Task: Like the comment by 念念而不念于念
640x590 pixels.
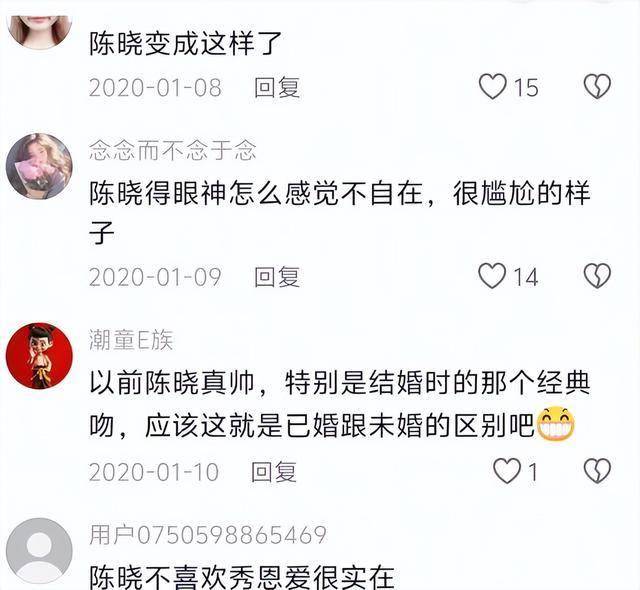Action: pyautogui.click(x=492, y=276)
